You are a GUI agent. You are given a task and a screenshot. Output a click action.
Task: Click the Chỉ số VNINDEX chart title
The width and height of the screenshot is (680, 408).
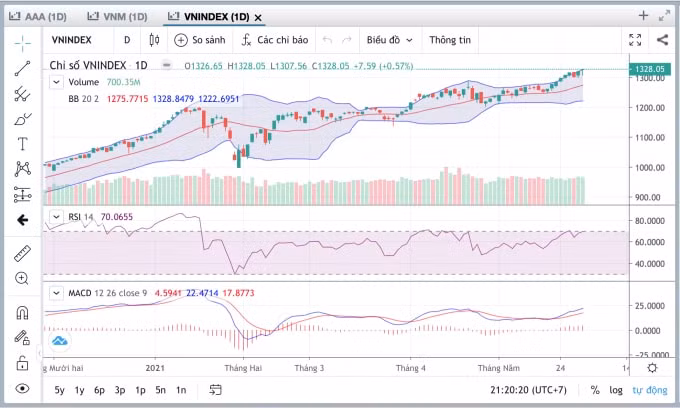pos(98,65)
